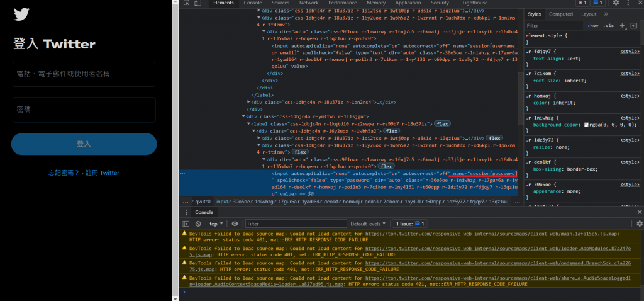
Task: Toggle the device toolbar icon
Action: 197,3
